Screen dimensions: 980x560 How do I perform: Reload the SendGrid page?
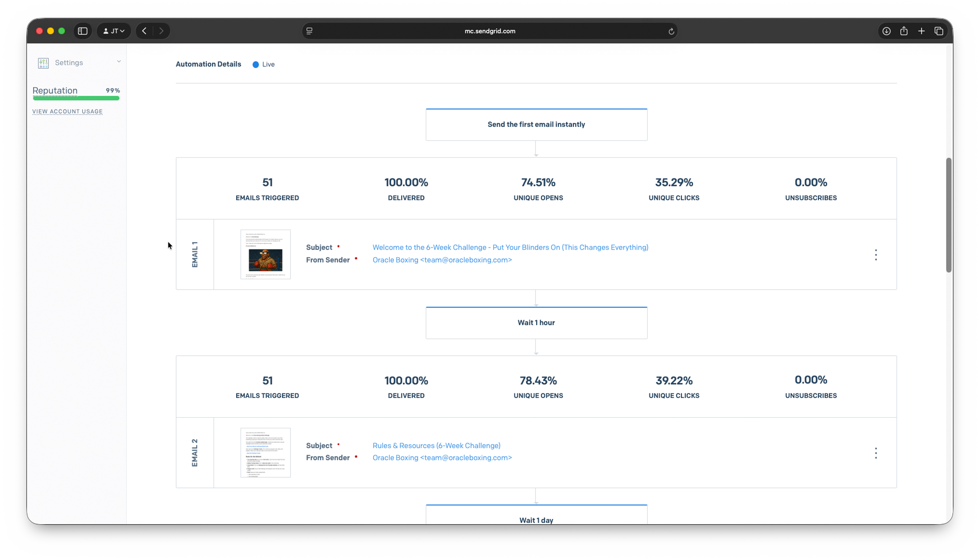pos(671,31)
